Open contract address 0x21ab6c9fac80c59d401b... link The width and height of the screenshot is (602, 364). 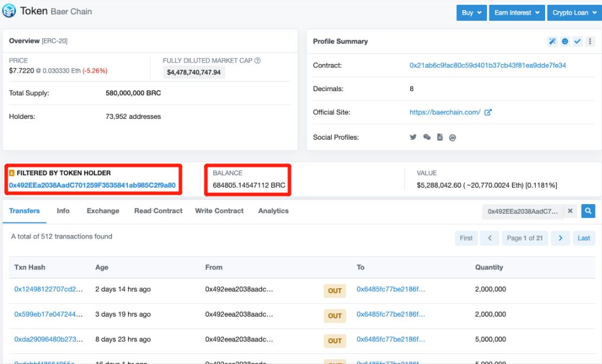(x=488, y=65)
